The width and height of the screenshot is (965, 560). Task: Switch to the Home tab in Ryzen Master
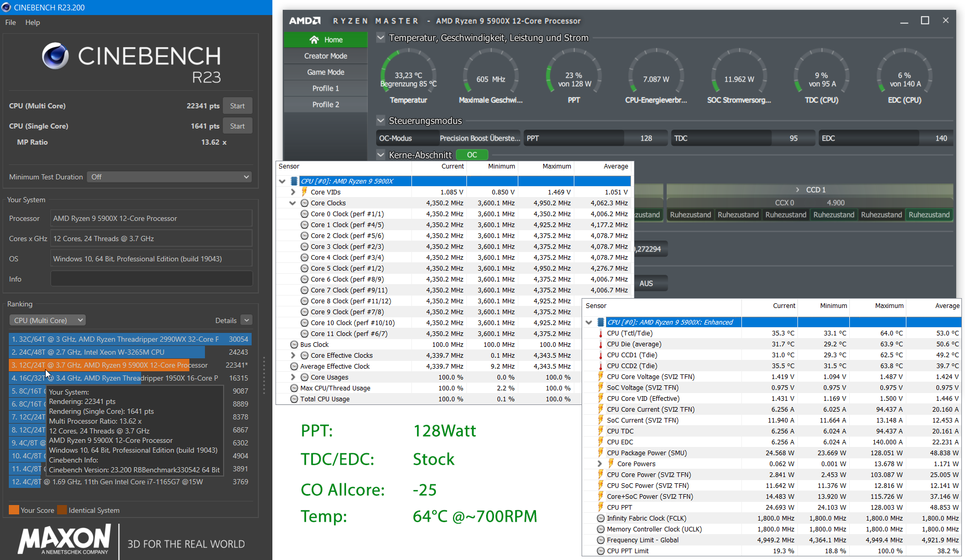[x=326, y=40]
